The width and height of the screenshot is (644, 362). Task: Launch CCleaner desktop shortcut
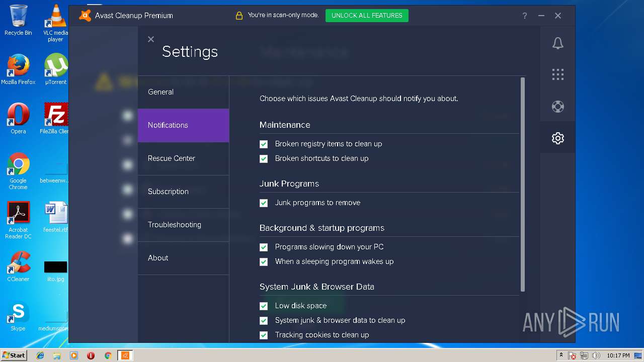click(18, 266)
